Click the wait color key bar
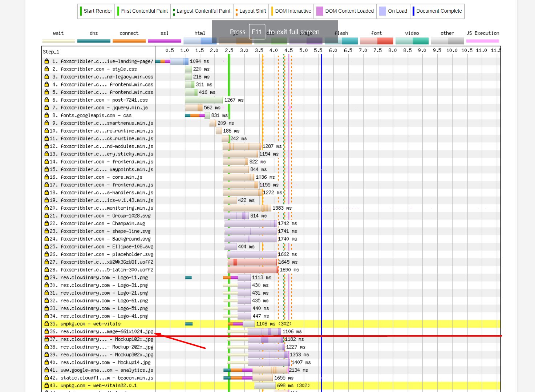The image size is (535, 392). point(58,41)
